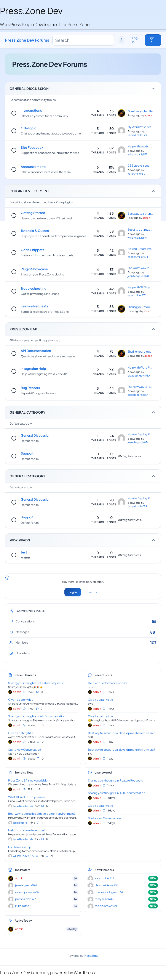166x980 pixels.
Task: Collapse the General Discussion category
Action: [x=153, y=89]
